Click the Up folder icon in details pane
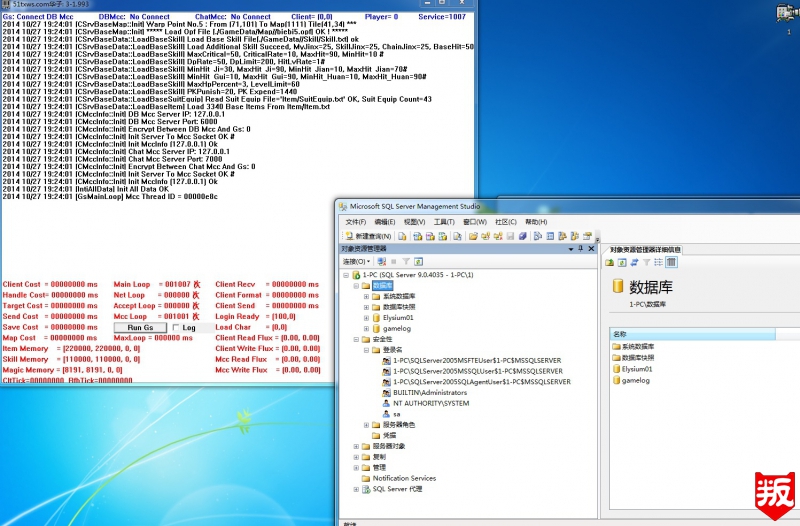 pyautogui.click(x=609, y=262)
